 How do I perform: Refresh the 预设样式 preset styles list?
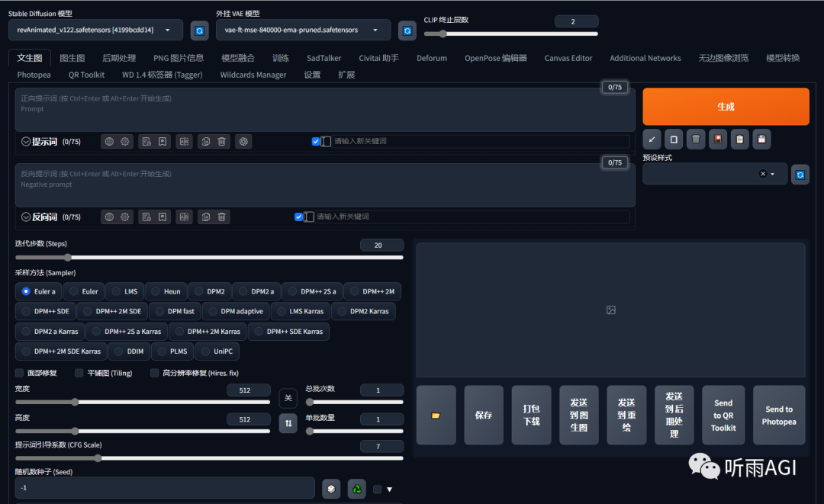click(800, 175)
